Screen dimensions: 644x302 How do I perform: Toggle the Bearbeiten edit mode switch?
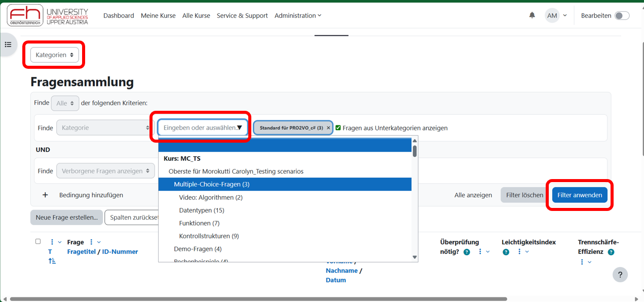pyautogui.click(x=622, y=16)
